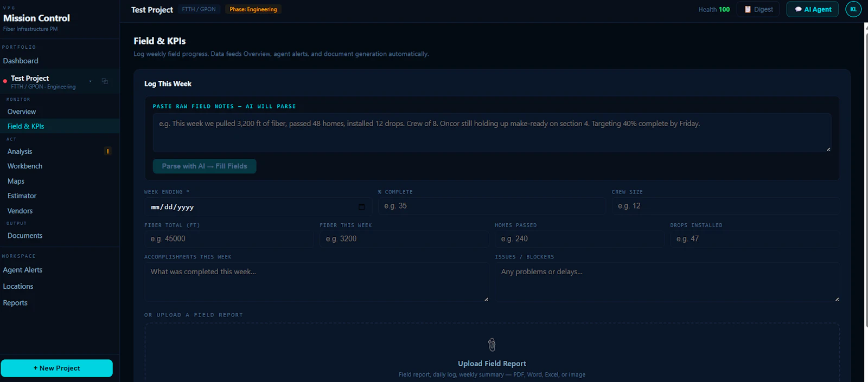This screenshot has width=868, height=382.
Task: Open the KL user avatar menu
Action: point(853,9)
